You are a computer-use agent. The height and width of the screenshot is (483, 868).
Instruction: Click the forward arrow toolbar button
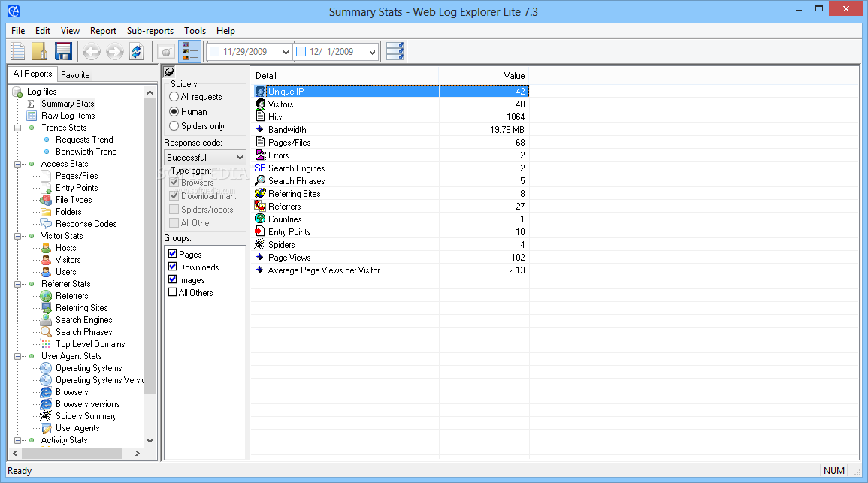pyautogui.click(x=114, y=52)
